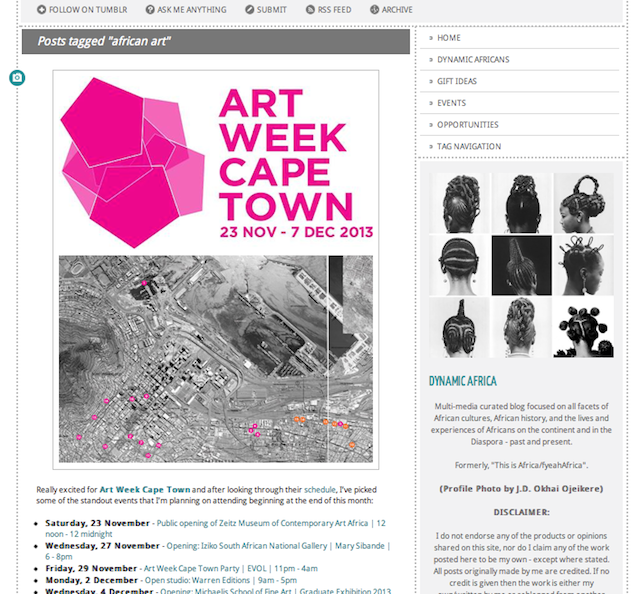Click the arrow bullet beside Dynamic Africans
The width and height of the screenshot is (640, 594).
click(x=431, y=60)
